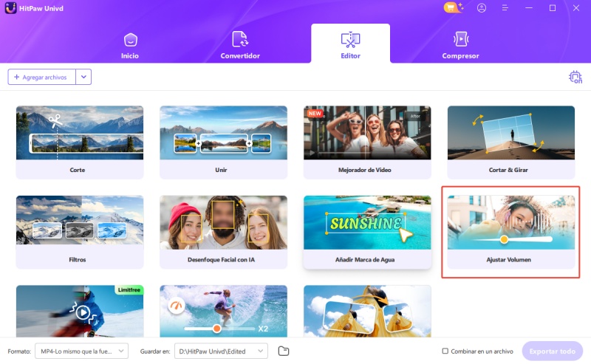Click the Agregar archivos button
The height and width of the screenshot is (364, 591).
pyautogui.click(x=42, y=77)
